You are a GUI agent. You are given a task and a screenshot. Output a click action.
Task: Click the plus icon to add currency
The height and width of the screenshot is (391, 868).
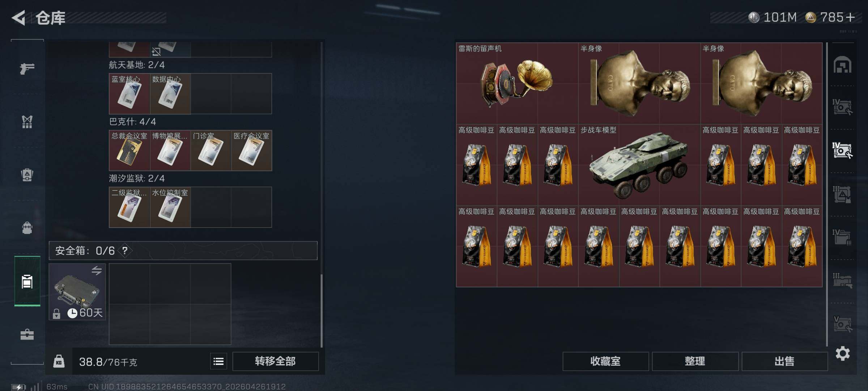(851, 17)
